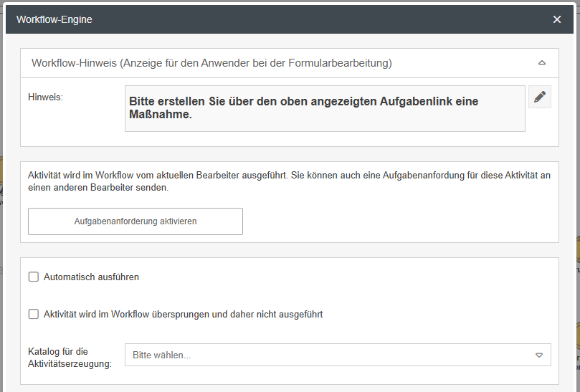Close the Workflow-Engine dialog
Image resolution: width=580 pixels, height=392 pixels.
click(x=557, y=19)
